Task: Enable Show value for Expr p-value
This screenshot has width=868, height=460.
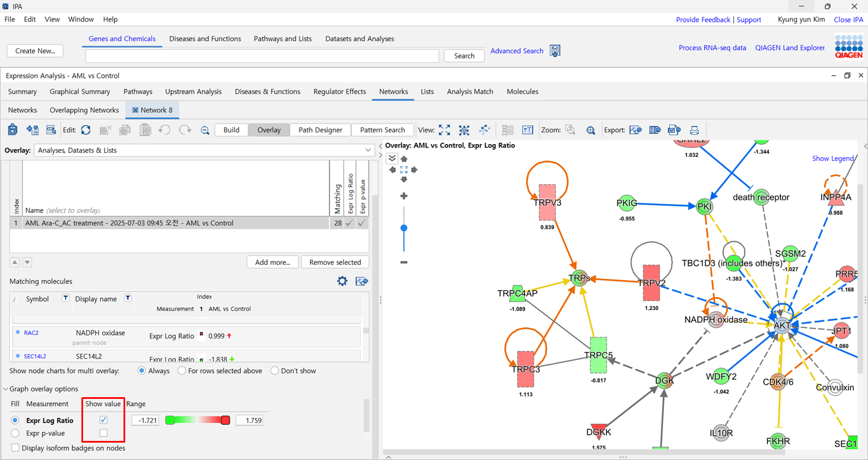Action: pos(103,433)
